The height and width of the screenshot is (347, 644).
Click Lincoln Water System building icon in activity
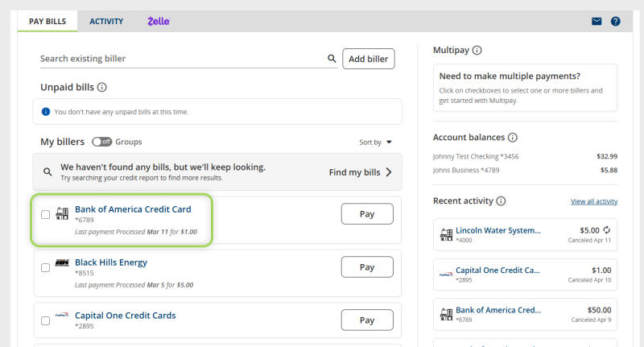tap(446, 234)
